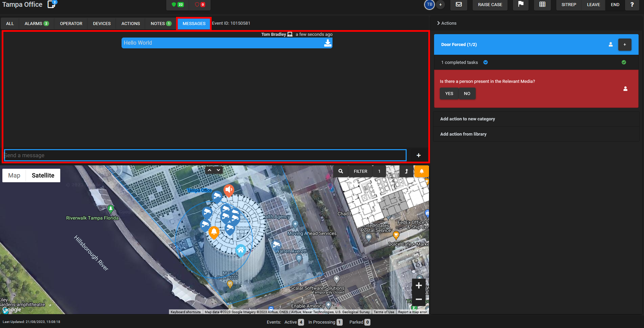Click the Parked events count 0
644x328 pixels.
coord(367,322)
